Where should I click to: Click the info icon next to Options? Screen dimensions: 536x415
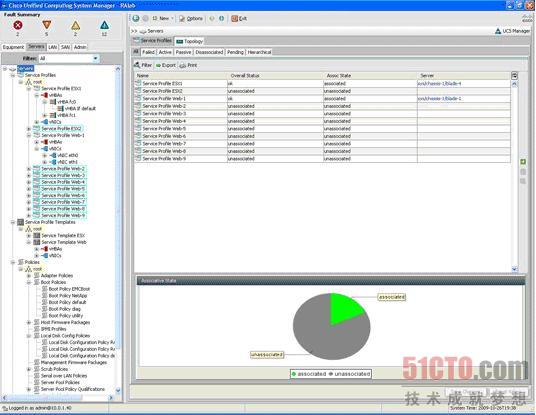coord(221,18)
